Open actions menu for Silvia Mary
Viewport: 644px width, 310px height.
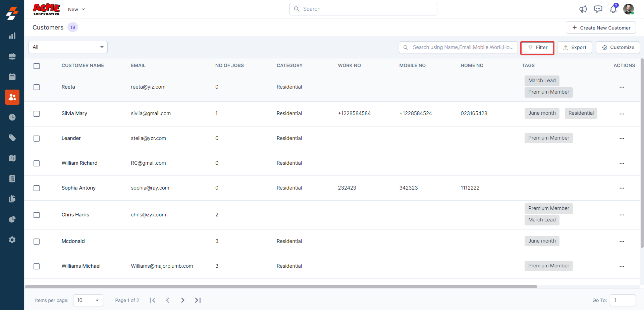tap(622, 114)
